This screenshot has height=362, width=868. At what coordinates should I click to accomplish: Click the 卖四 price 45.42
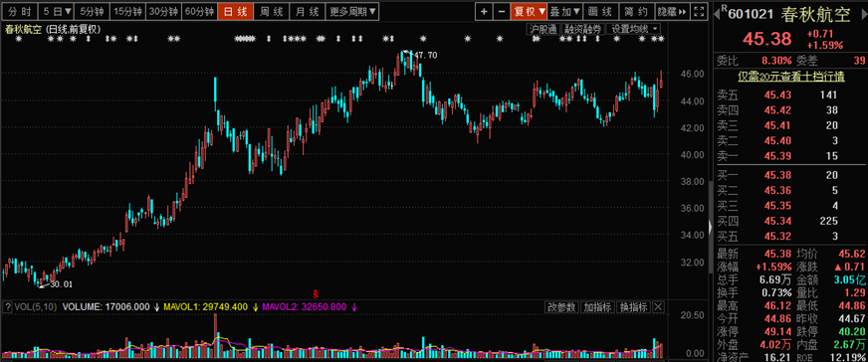pyautogui.click(x=777, y=110)
